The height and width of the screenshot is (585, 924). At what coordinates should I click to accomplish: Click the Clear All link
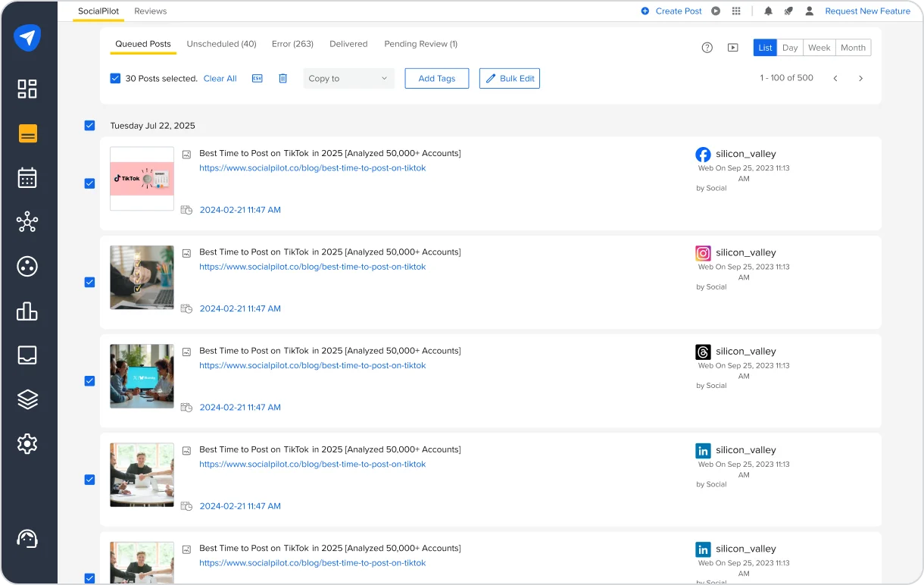coord(220,78)
